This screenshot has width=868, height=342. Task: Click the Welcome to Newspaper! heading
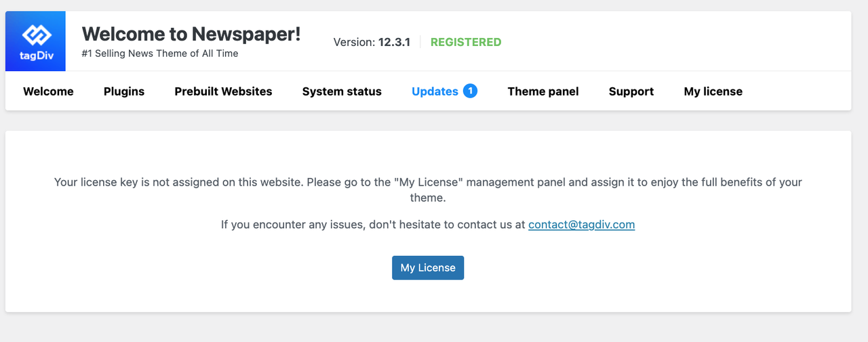coord(191,34)
